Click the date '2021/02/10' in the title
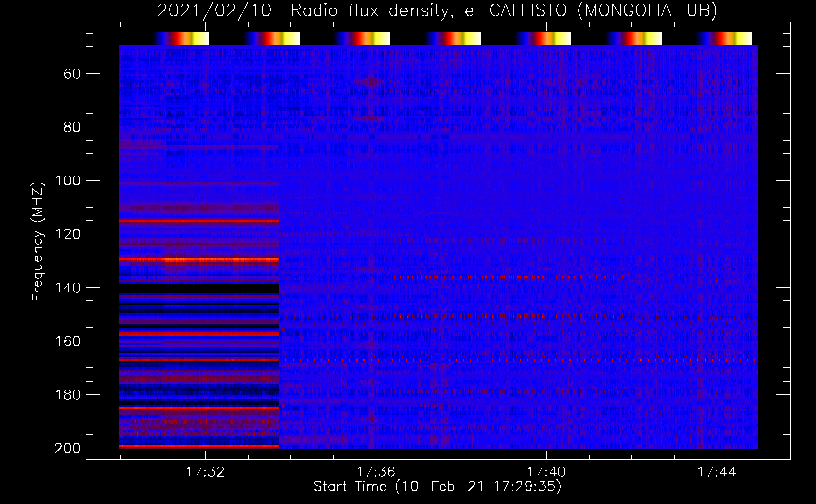The height and width of the screenshot is (504, 816). point(215,10)
